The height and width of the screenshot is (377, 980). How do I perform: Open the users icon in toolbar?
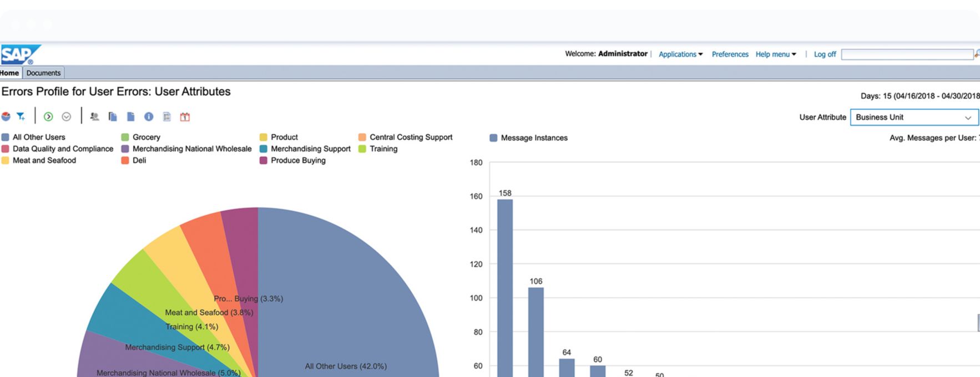94,116
